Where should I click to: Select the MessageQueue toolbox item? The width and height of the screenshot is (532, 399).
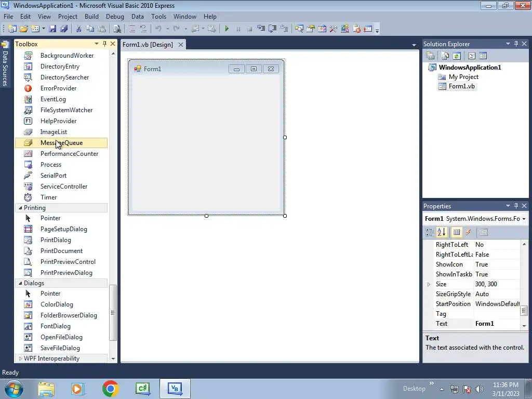pos(61,143)
